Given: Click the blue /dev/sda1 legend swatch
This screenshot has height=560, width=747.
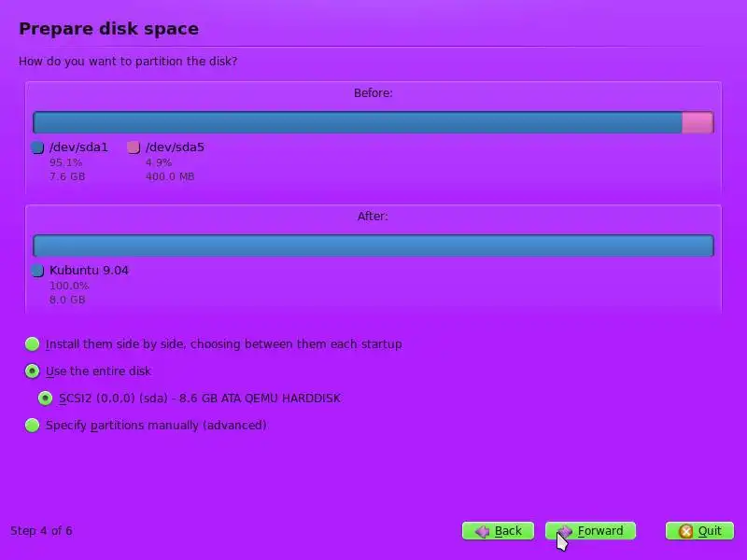Looking at the screenshot, I should tap(37, 147).
